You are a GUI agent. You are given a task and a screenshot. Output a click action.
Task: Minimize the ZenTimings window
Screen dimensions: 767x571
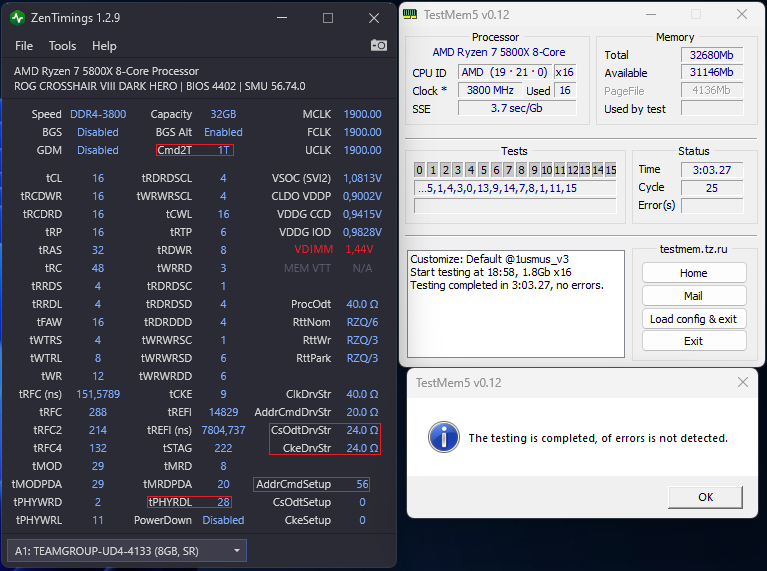pos(282,18)
